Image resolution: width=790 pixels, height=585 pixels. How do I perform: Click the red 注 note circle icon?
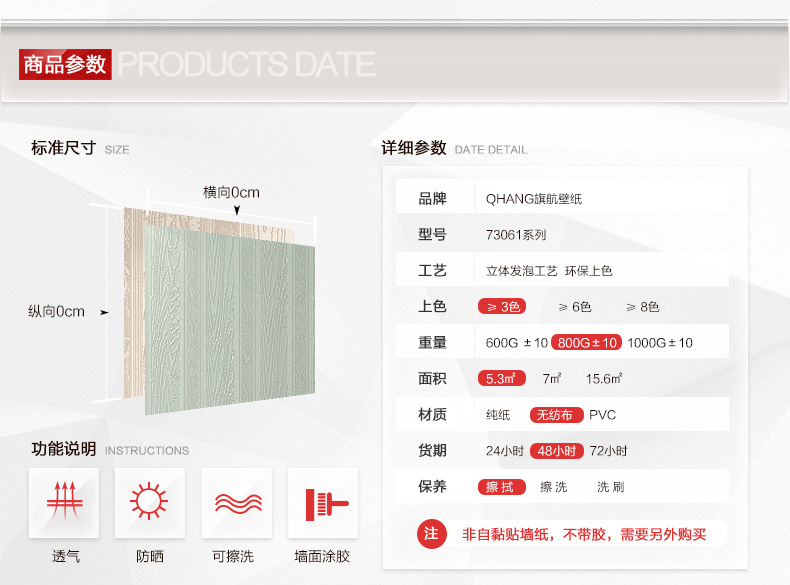[x=432, y=534]
